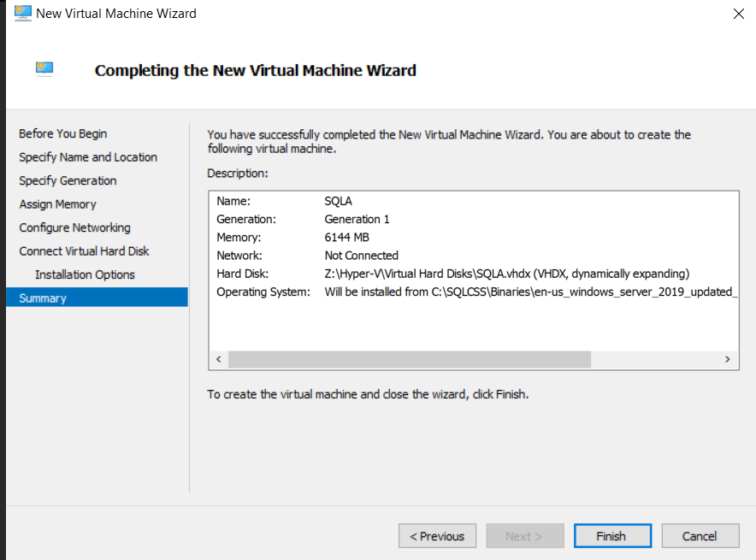Click the Generation 1 value
The image size is (756, 560).
pos(357,219)
